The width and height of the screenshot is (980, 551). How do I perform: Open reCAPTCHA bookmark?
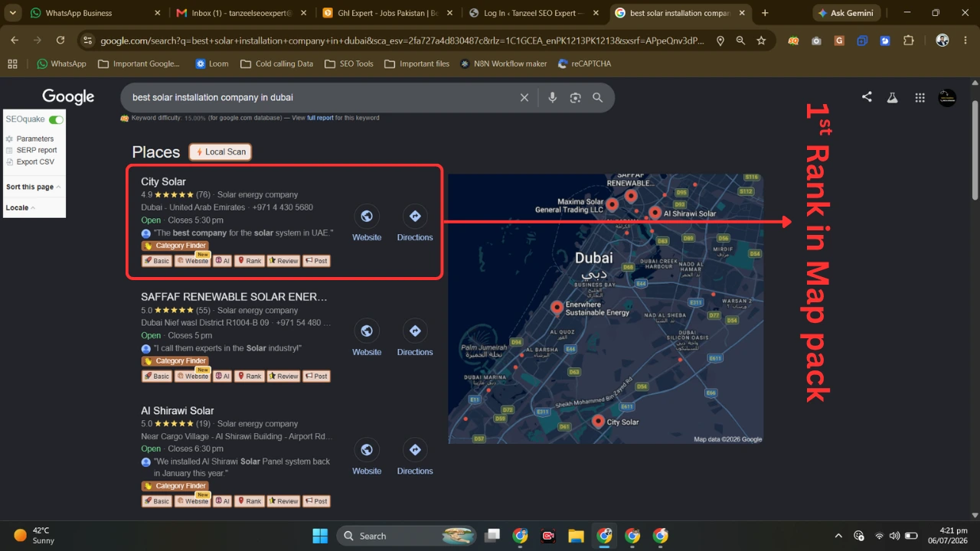(585, 64)
